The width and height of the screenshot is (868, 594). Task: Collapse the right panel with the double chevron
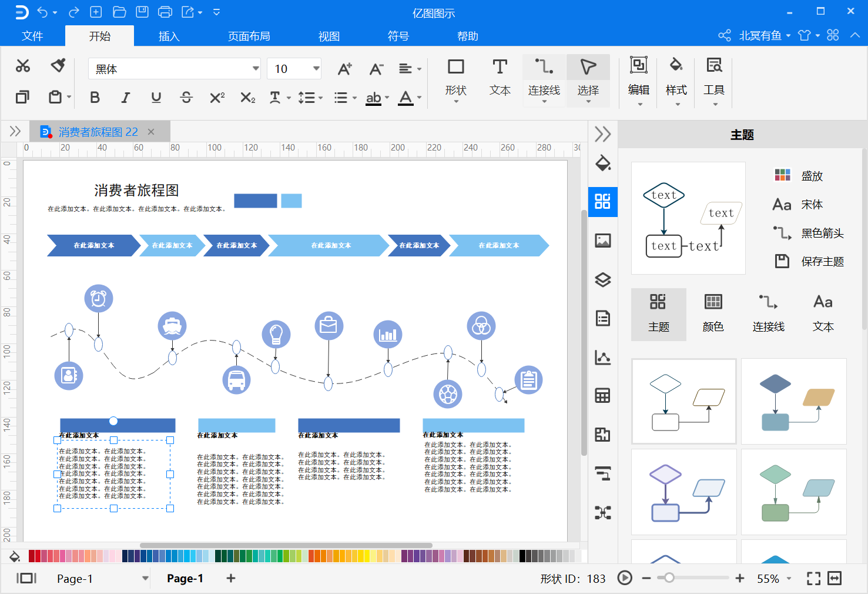coord(603,134)
